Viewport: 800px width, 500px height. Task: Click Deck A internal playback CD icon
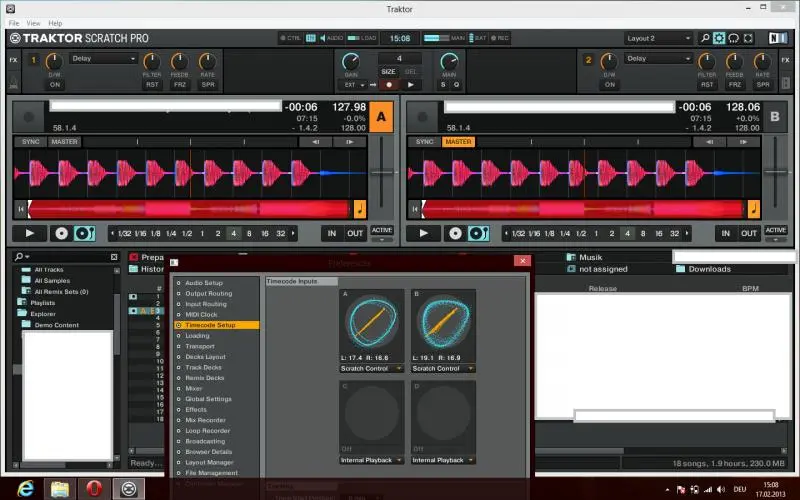60,233
